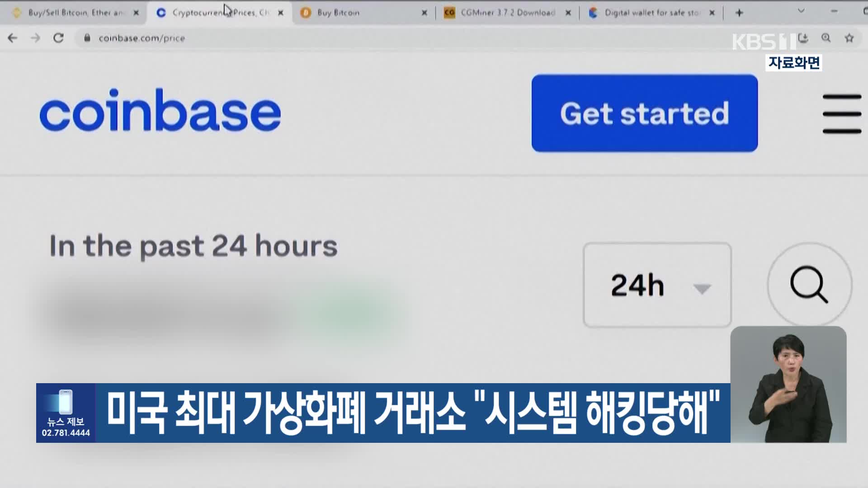This screenshot has height=488, width=868.
Task: Click the install/download icon in the address bar
Action: [x=803, y=38]
